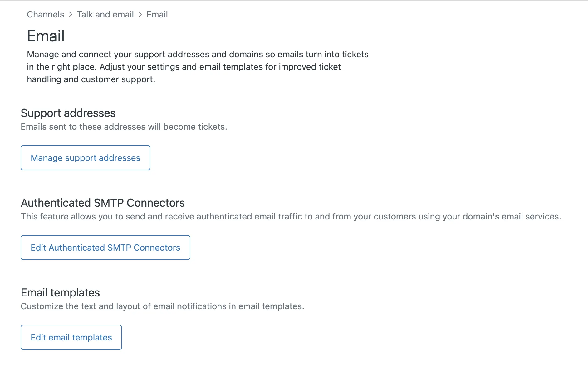Go to the Talk and email breadcrumb
The image size is (588, 366).
105,14
